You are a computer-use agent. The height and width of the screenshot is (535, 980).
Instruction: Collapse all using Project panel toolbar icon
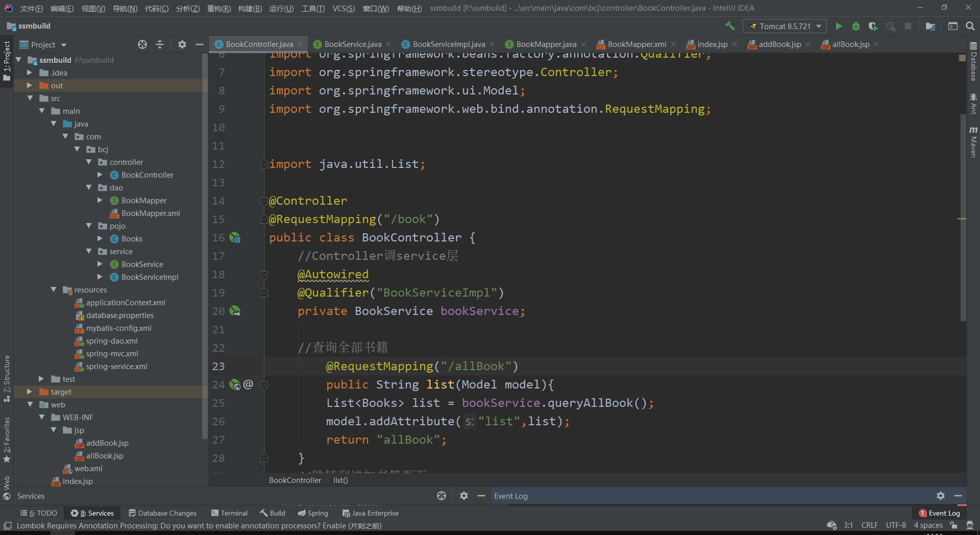point(160,44)
